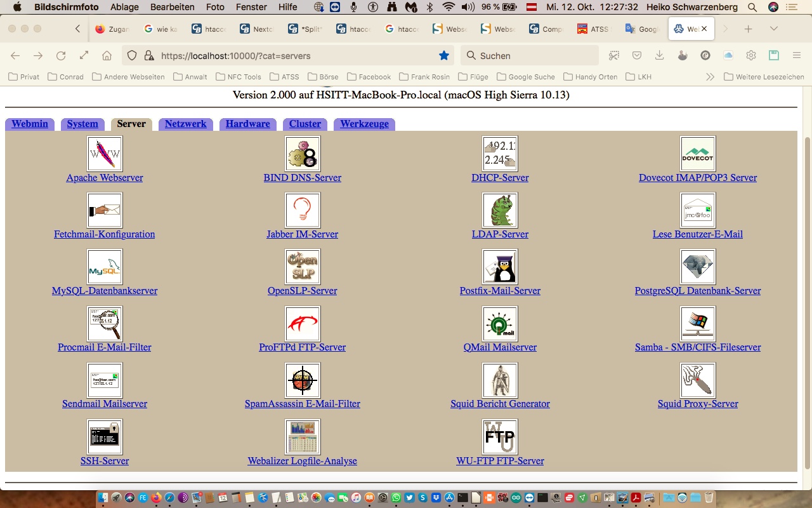Open the Postfix penguin icon
Screen dimensions: 812x508
click(500, 267)
